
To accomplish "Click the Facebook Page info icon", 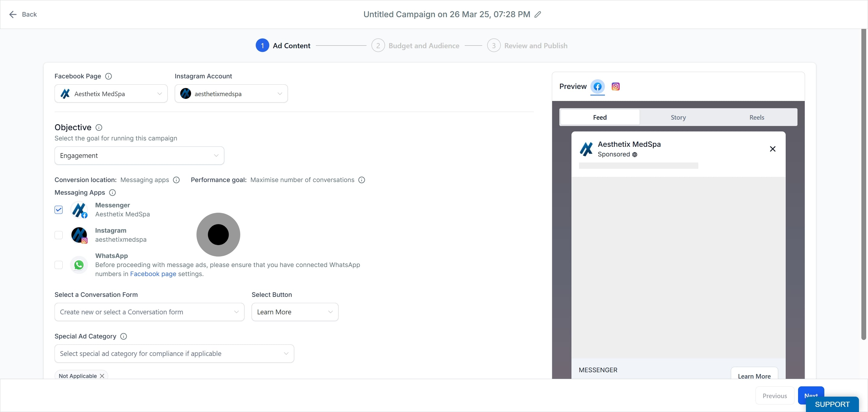I will click(108, 76).
